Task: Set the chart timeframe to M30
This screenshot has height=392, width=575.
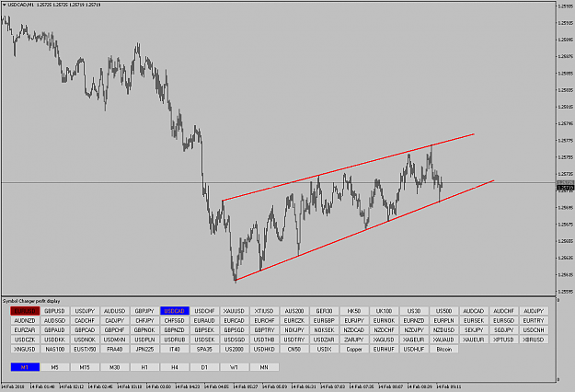Action: click(115, 367)
